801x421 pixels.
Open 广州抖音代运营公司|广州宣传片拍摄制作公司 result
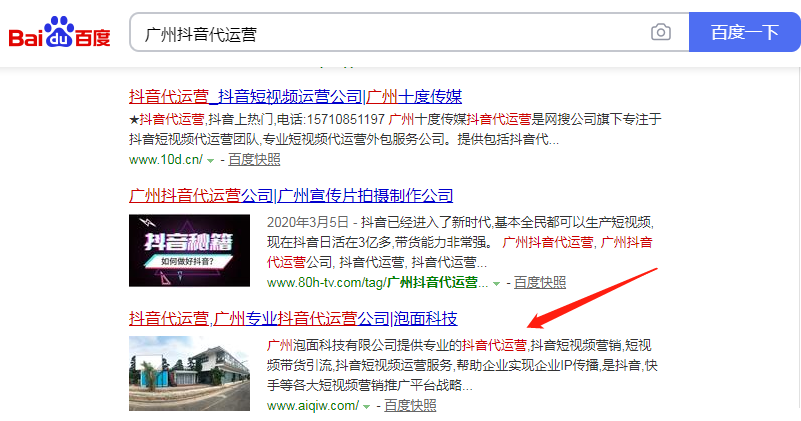[x=291, y=195]
